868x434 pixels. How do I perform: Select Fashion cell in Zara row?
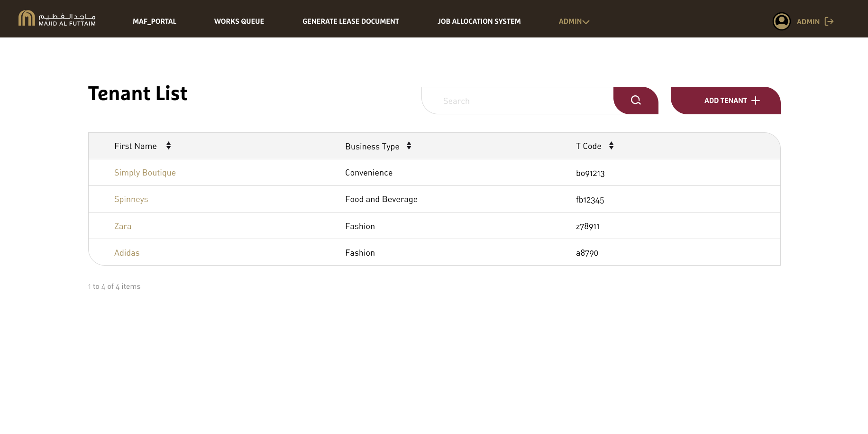360,226
